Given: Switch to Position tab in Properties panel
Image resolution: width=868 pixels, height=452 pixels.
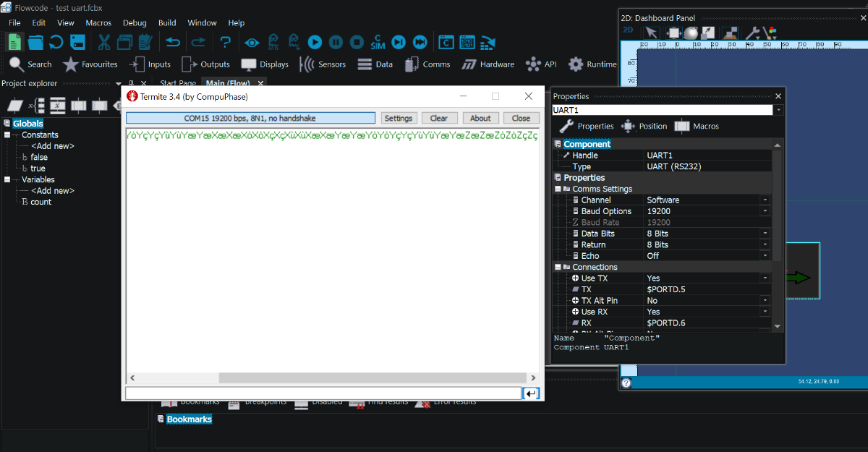Looking at the screenshot, I should click(x=644, y=126).
